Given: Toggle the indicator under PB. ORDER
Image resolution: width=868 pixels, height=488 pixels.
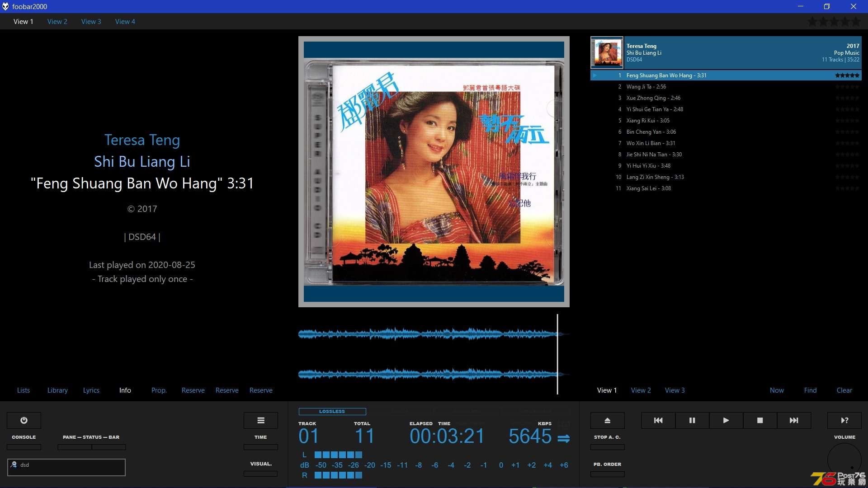Looking at the screenshot, I should click(x=608, y=474).
